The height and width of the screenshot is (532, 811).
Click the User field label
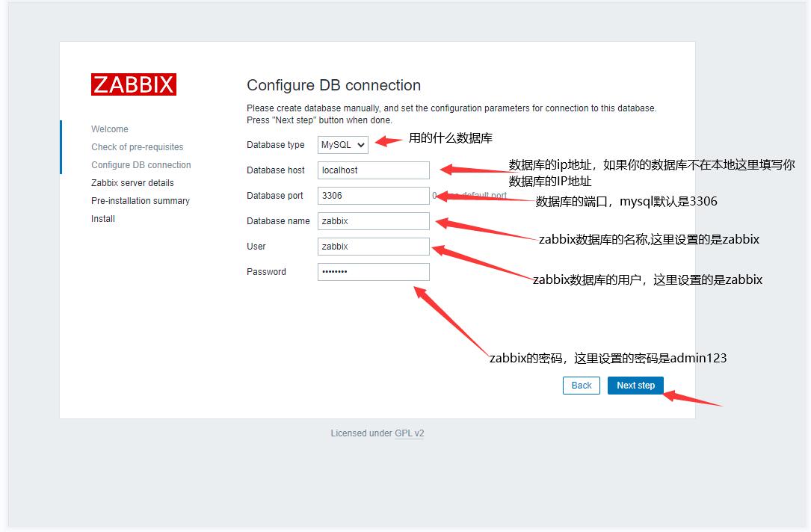[256, 246]
